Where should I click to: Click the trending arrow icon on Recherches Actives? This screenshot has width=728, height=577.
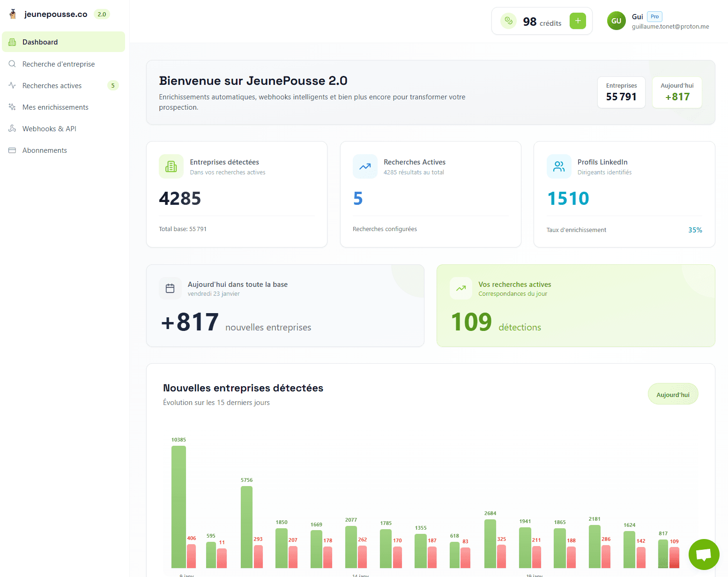pyautogui.click(x=365, y=166)
